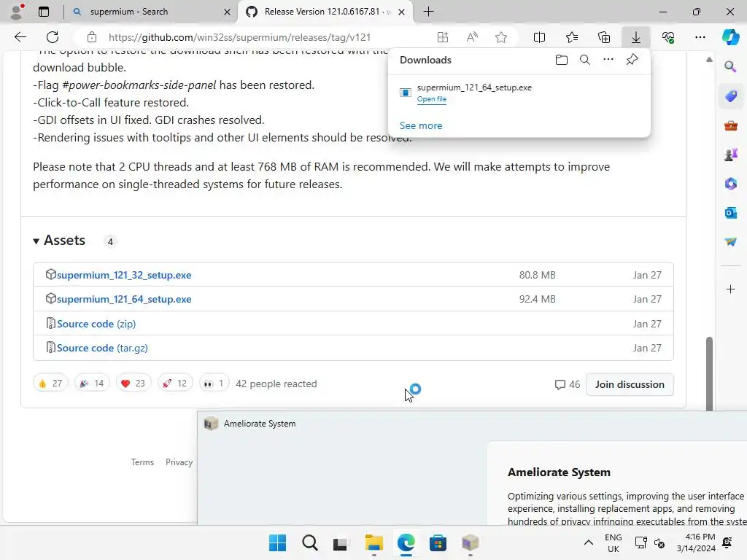Open Edge Settings and more menu
Viewport: 747px width, 560px height.
(700, 37)
